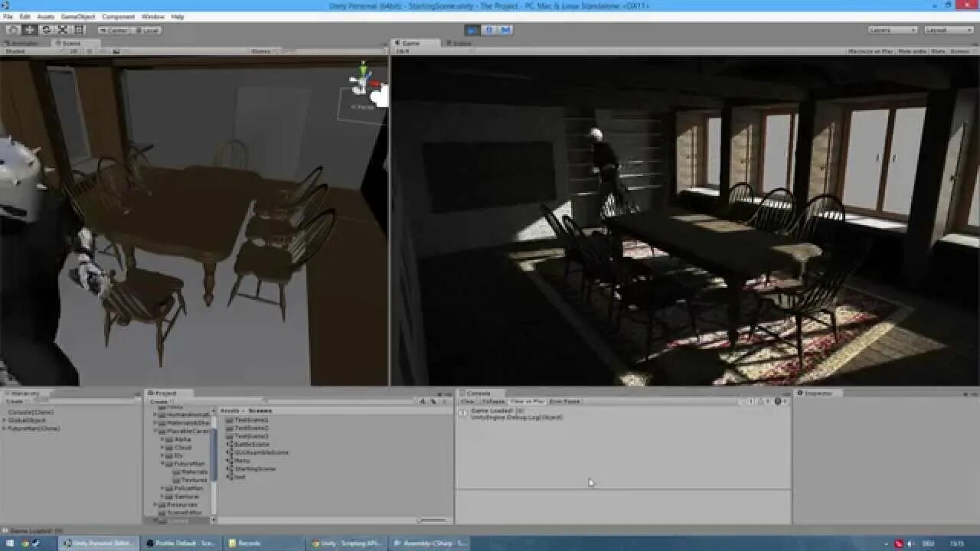Open the Edit menu
980x551 pixels.
pos(24,16)
